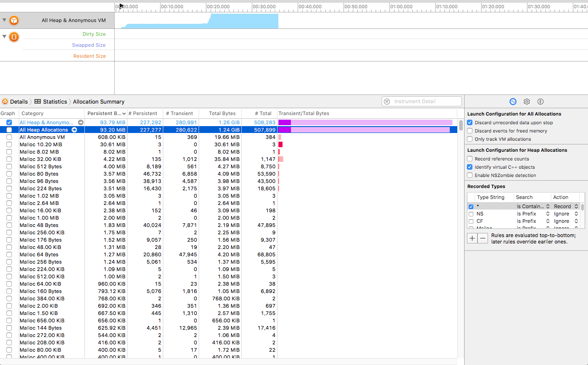Click the orange Details icon in jump bar
This screenshot has height=365, width=588.
5,102
